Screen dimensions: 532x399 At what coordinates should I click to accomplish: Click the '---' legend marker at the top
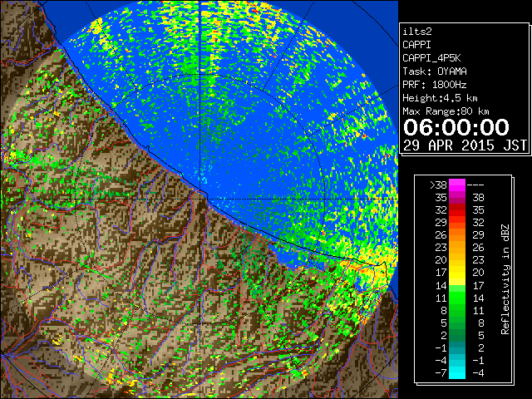tap(475, 185)
